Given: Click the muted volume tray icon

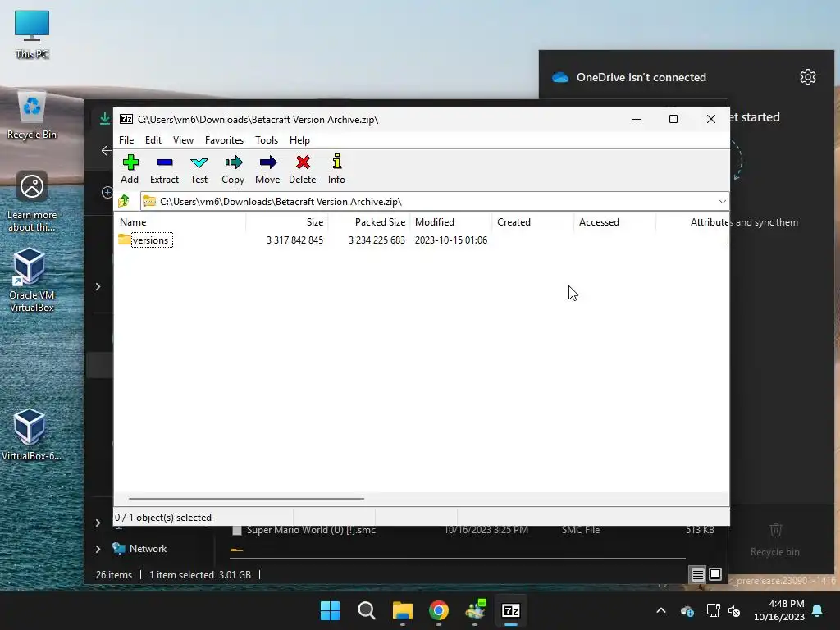Looking at the screenshot, I should (x=734, y=610).
